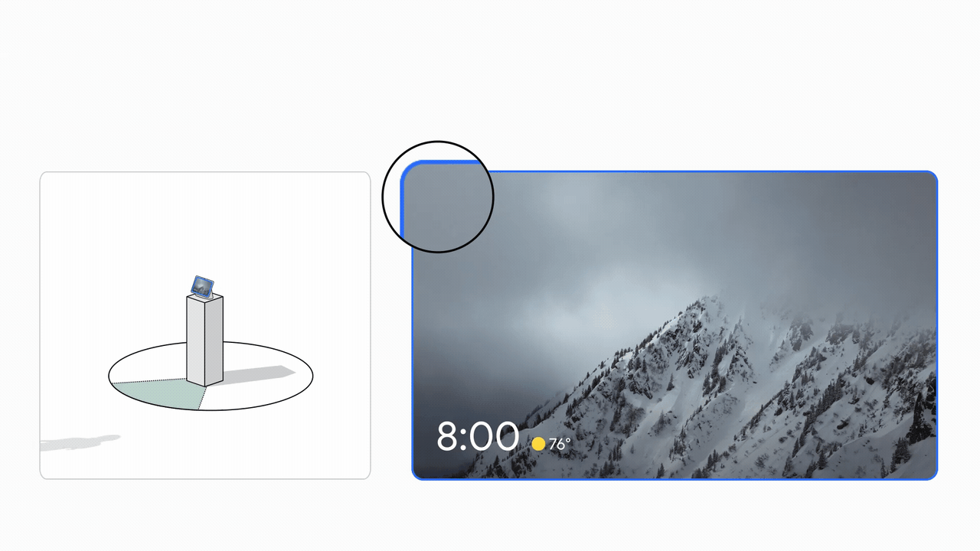980x551 pixels.
Task: Click the dotted edge of detection sector
Action: click(149, 380)
